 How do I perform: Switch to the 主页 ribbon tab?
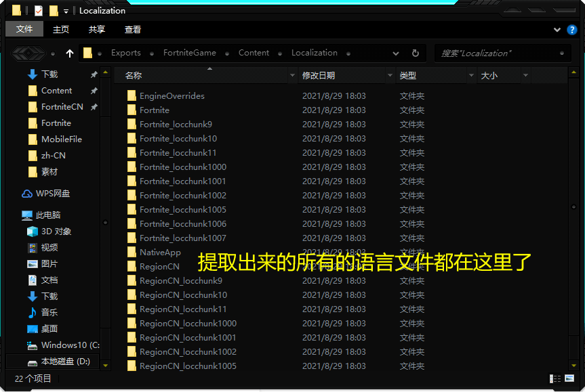tap(61, 29)
